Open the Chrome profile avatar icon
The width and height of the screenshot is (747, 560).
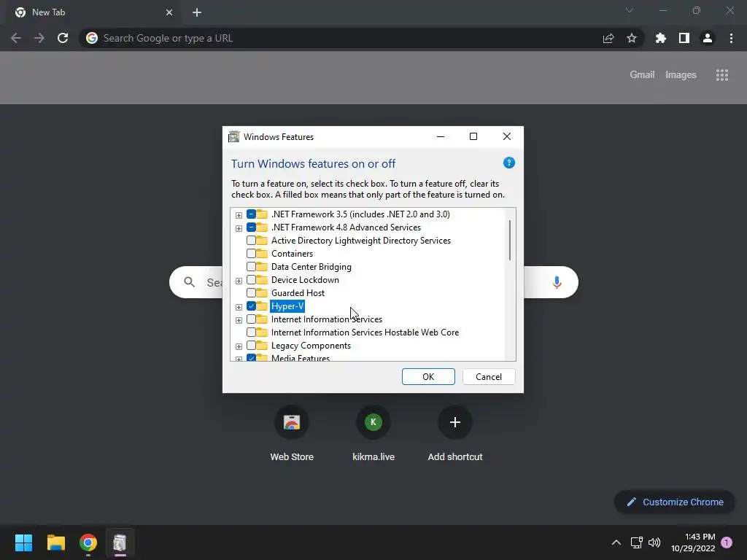pos(708,38)
